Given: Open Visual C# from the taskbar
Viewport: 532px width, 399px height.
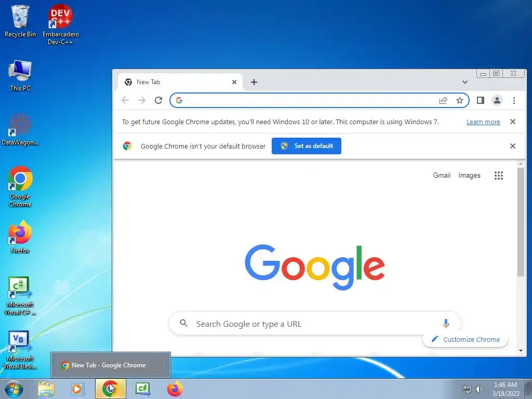Looking at the screenshot, I should coord(143,389).
